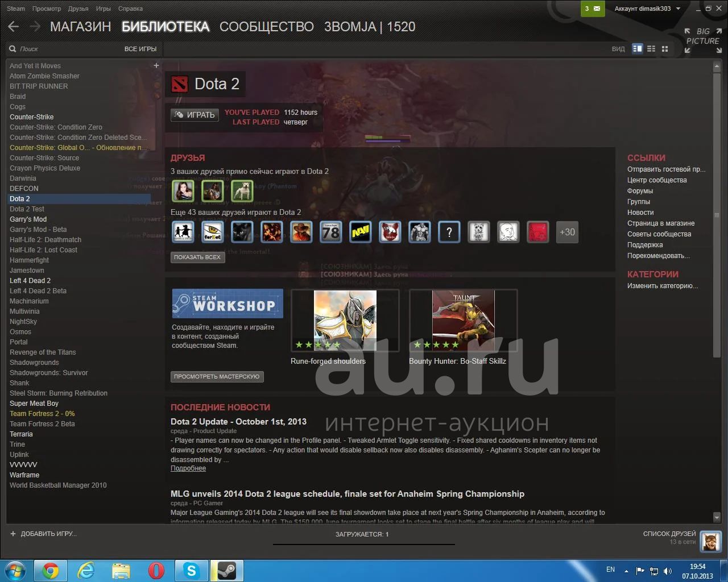Show the +30 more friends tile
Image resolution: width=728 pixels, height=582 pixels.
coord(567,232)
